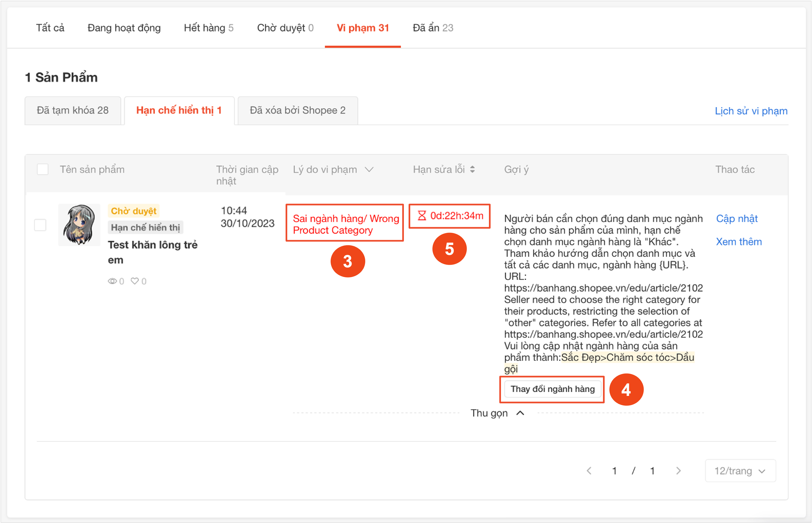Click the heart likes icon

(135, 281)
